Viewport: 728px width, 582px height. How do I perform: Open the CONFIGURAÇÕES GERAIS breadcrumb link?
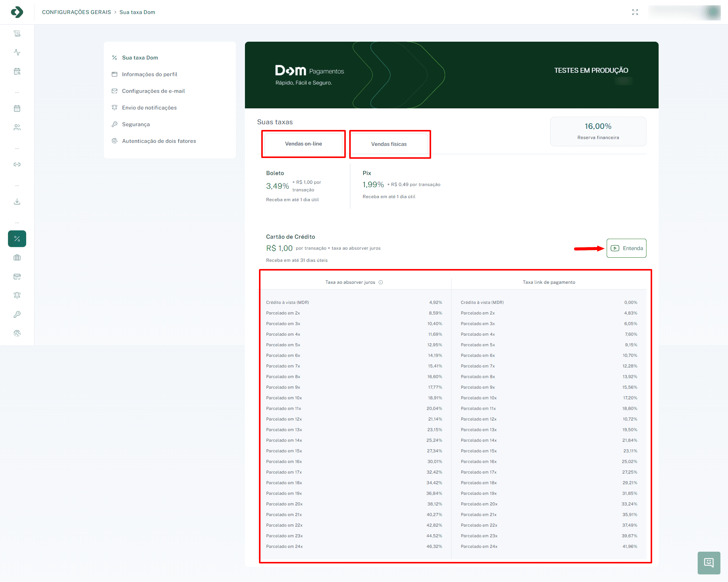[77, 12]
